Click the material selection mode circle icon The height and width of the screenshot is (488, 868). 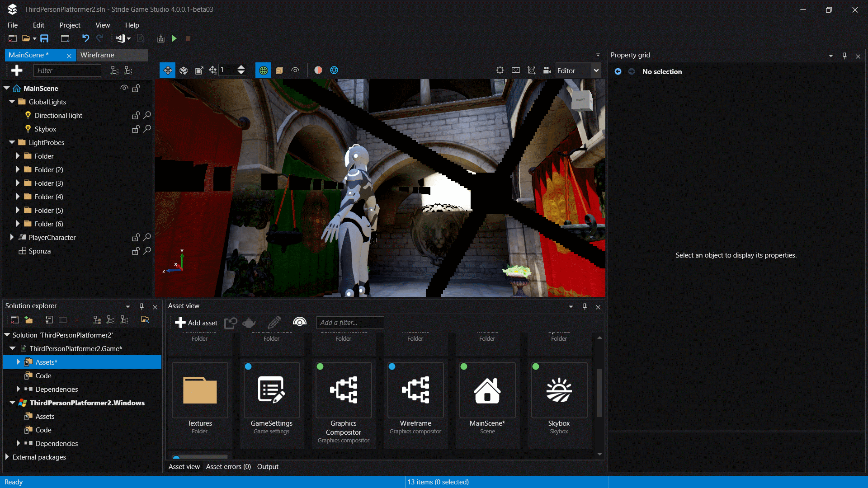click(x=318, y=70)
